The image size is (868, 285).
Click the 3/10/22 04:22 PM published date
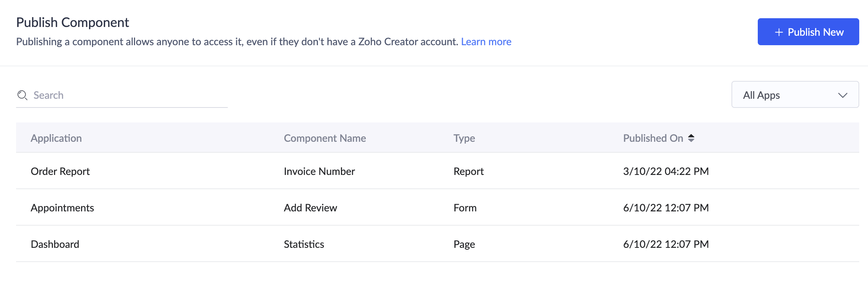[665, 171]
